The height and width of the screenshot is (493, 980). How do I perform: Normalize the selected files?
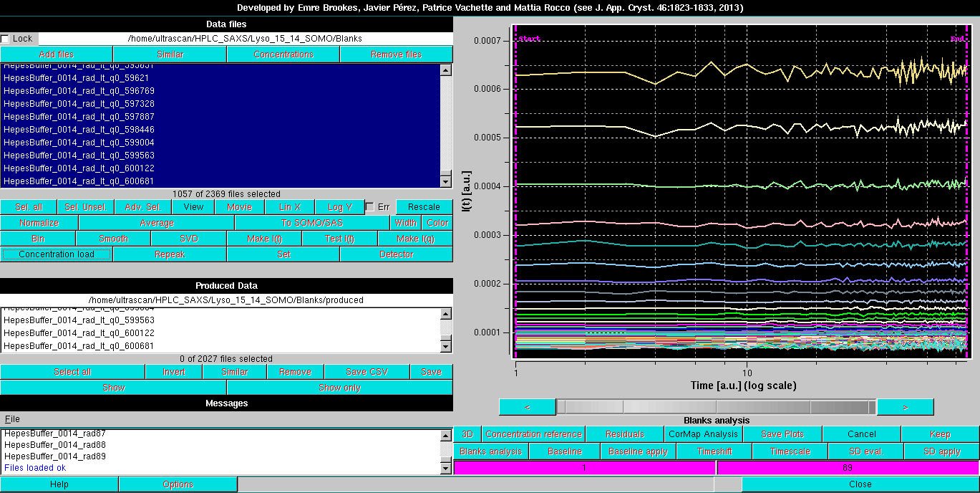(39, 222)
